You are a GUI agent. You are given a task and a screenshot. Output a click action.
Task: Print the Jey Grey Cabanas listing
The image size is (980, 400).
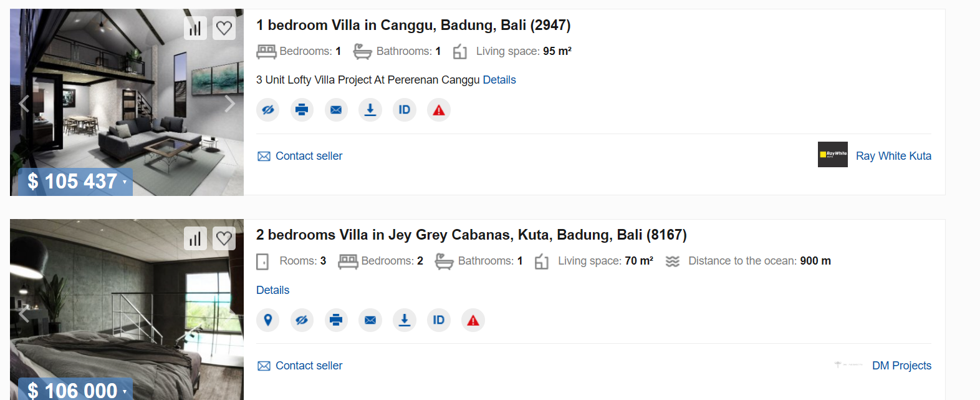(x=336, y=320)
